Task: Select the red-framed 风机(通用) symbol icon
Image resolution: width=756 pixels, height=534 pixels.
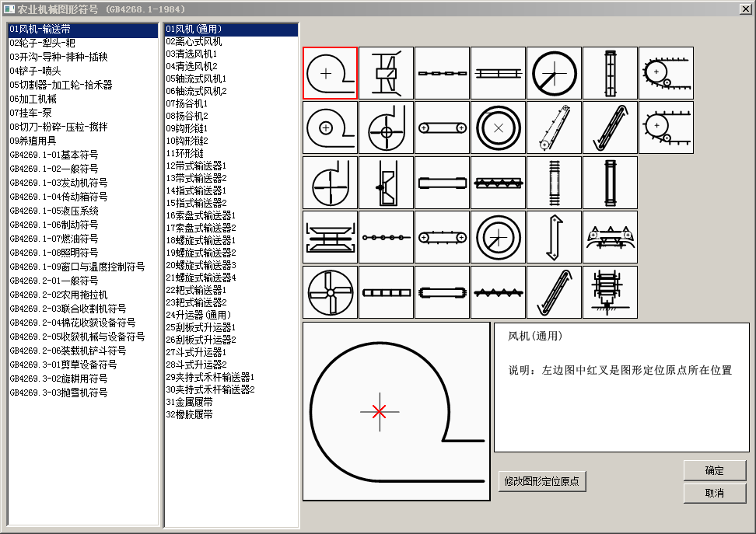Action: click(329, 74)
